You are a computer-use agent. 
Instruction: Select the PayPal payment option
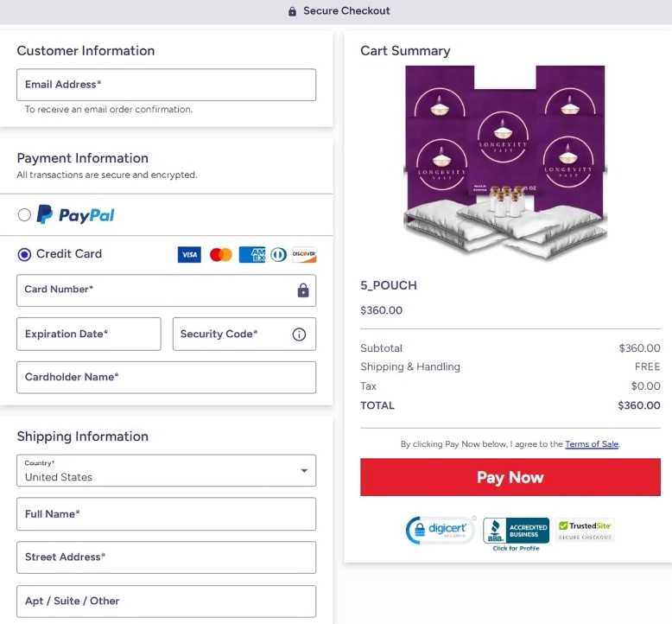pos(24,215)
